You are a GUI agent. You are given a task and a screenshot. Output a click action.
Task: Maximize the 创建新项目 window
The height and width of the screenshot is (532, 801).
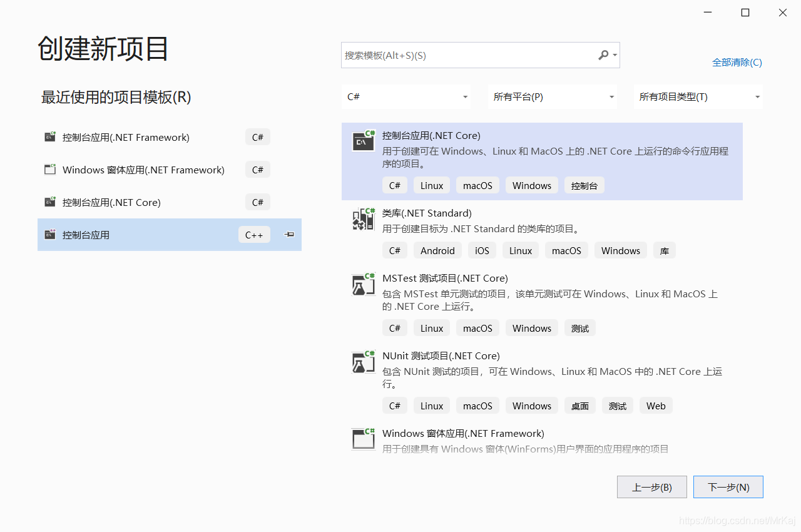coord(745,13)
